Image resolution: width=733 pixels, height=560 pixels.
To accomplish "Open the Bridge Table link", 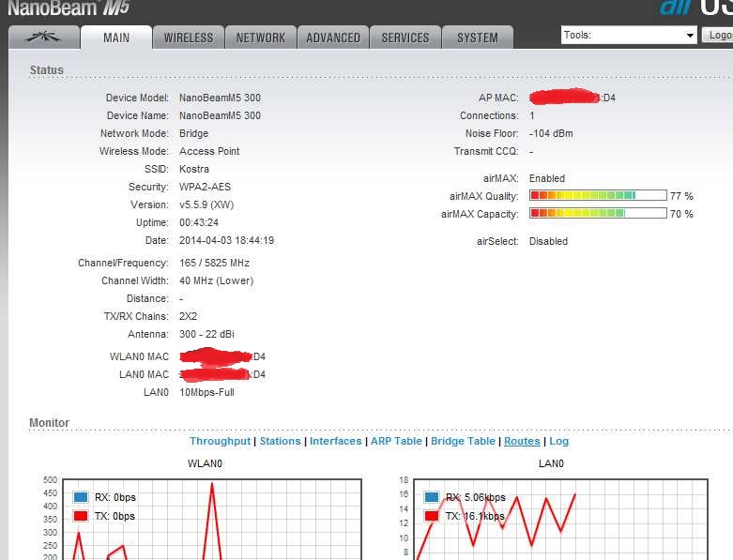I will 463,441.
